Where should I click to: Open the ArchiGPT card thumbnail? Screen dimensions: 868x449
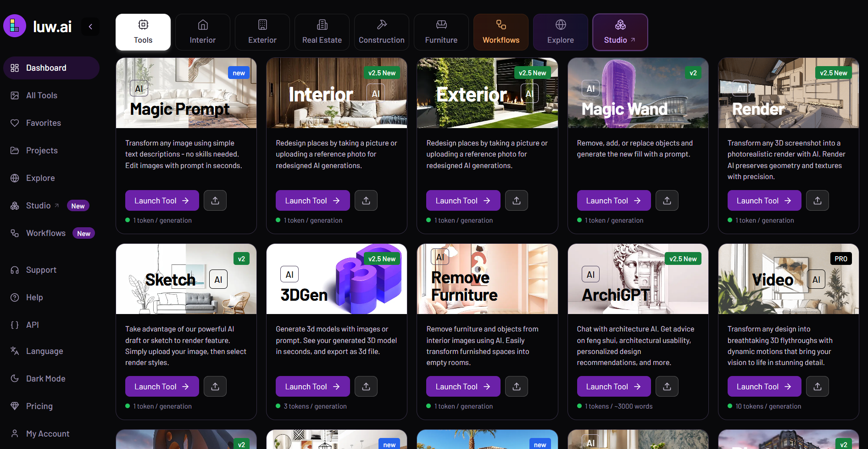[x=638, y=279]
